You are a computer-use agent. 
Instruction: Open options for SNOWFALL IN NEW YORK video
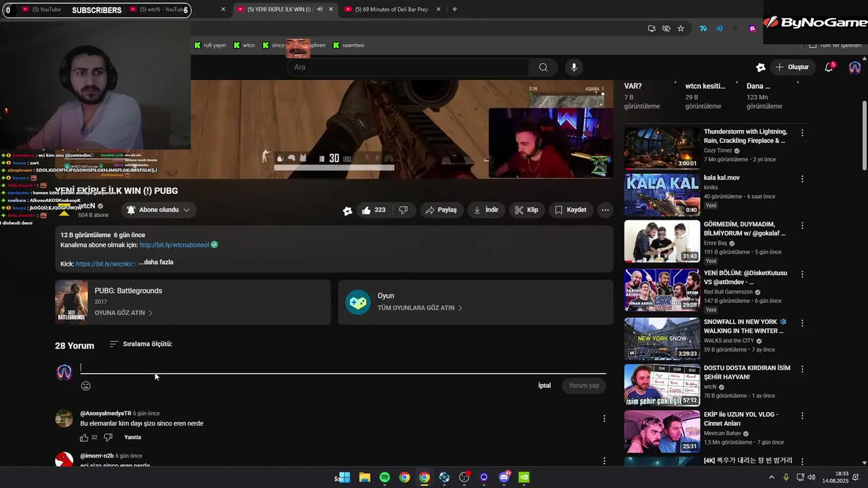click(802, 323)
